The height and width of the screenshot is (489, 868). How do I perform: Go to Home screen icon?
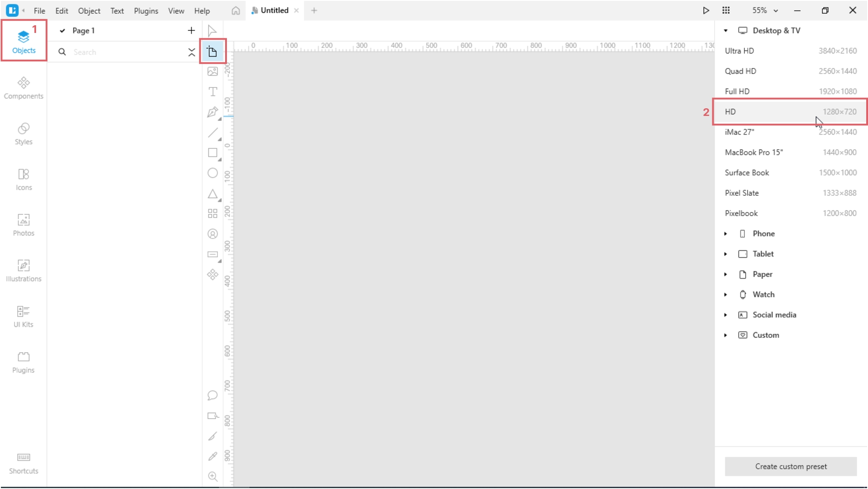[235, 11]
